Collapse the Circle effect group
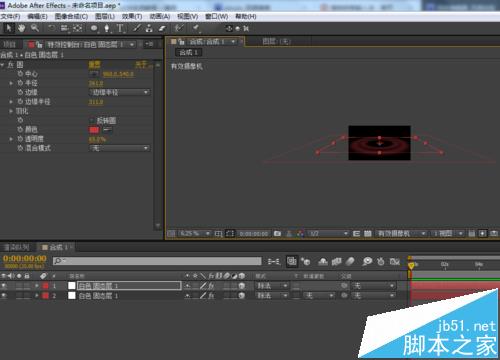Image resolution: width=500 pixels, height=360 pixels. pyautogui.click(x=2, y=65)
